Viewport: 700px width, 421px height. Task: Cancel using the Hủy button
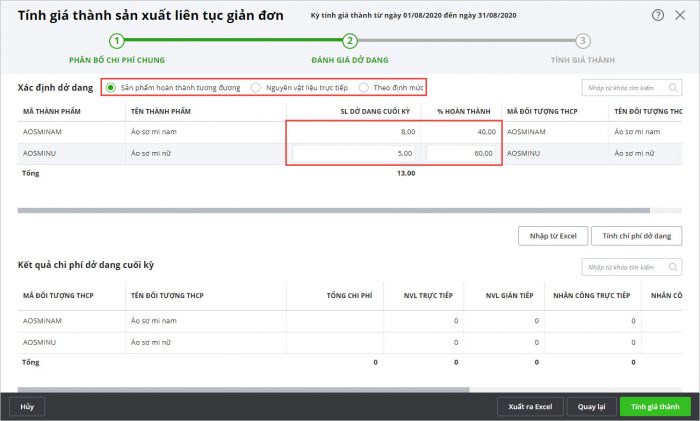(x=27, y=406)
